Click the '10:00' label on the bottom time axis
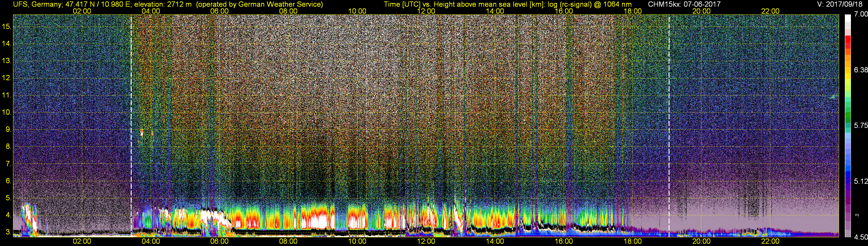The image size is (868, 246). pyautogui.click(x=357, y=241)
